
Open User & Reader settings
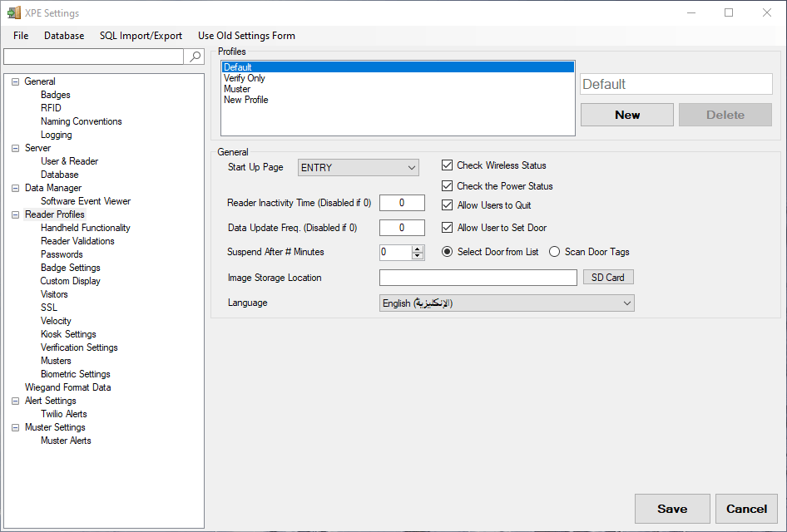(69, 161)
